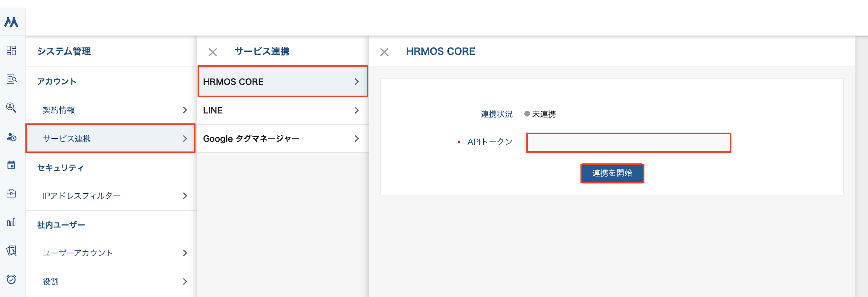The height and width of the screenshot is (297, 868).
Task: Open 契約情報 menu item
Action: (111, 110)
